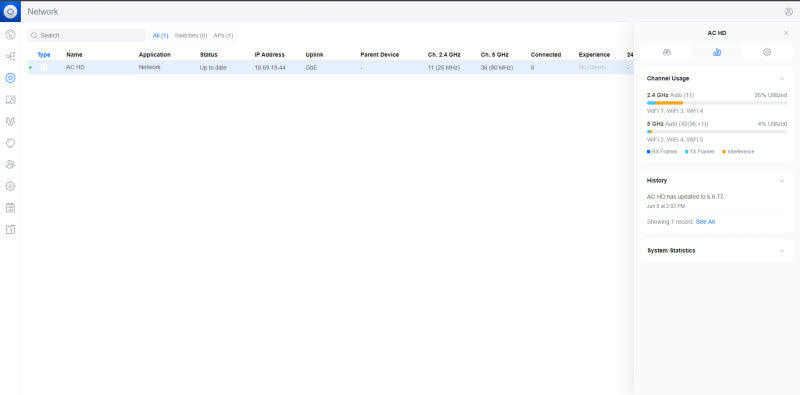The width and height of the screenshot is (800, 395).
Task: Open the shield-shaped Security sidebar icon
Action: click(10, 143)
